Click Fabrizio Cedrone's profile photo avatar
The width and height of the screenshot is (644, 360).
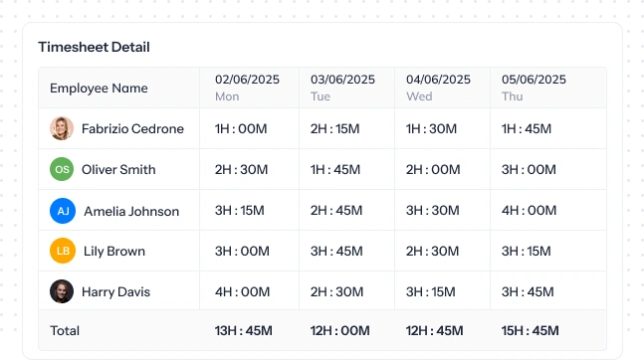coord(62,128)
